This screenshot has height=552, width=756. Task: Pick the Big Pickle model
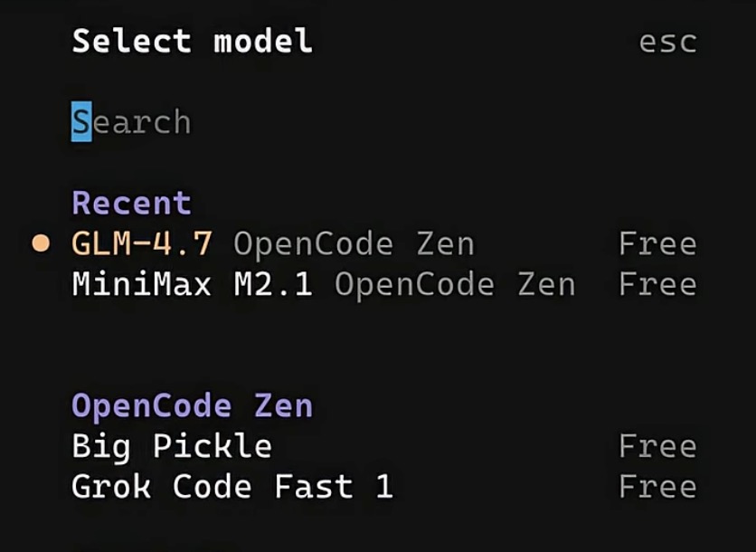[x=172, y=446]
